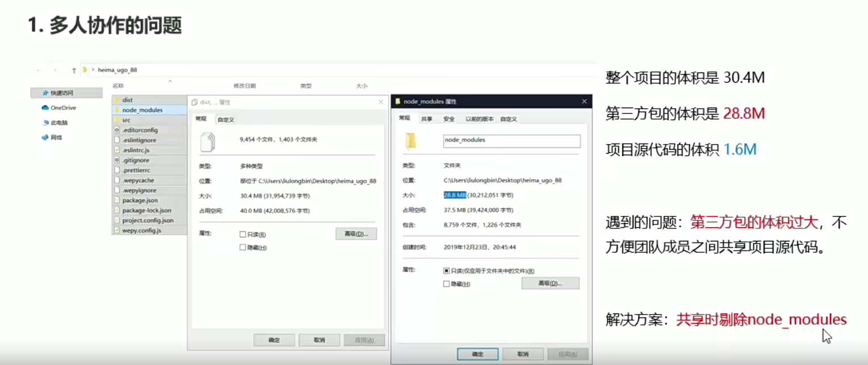Select the .eslintignore file name

pos(139,140)
